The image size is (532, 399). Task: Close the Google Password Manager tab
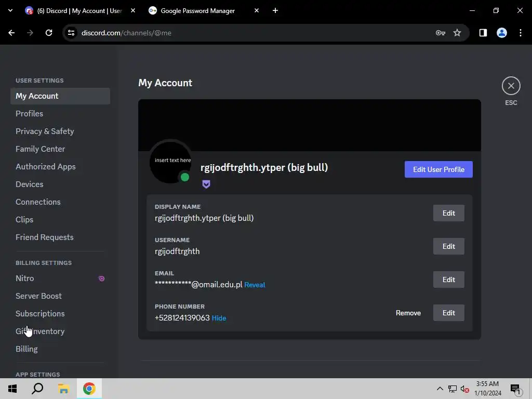pos(257,10)
